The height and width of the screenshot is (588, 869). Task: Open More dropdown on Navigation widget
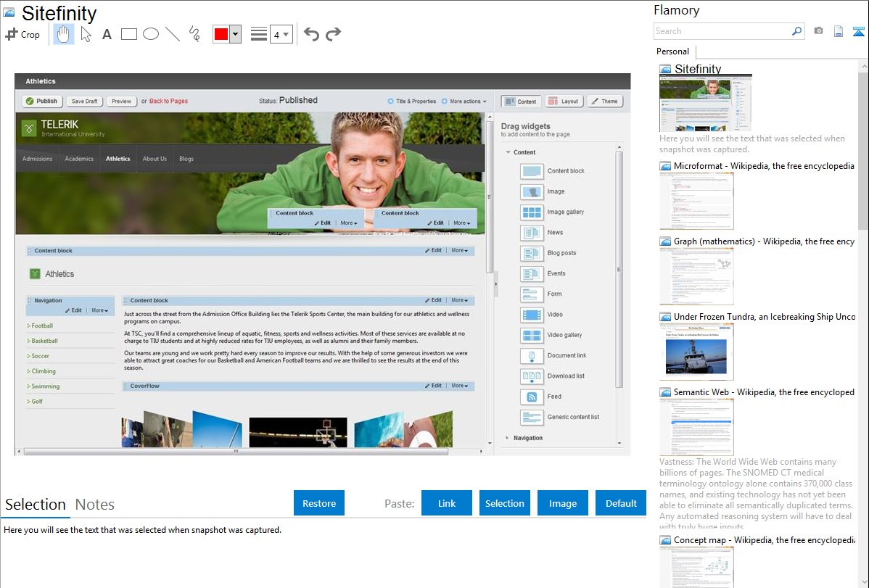click(x=100, y=310)
